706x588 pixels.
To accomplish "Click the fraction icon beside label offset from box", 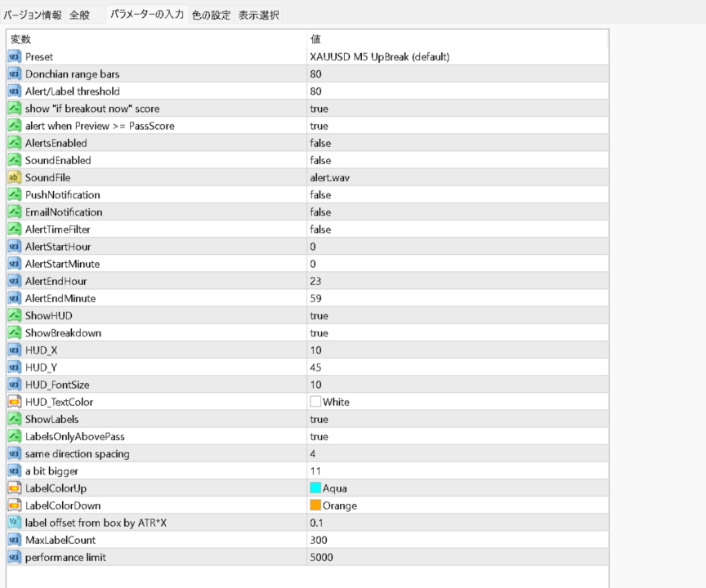I will click(x=14, y=523).
